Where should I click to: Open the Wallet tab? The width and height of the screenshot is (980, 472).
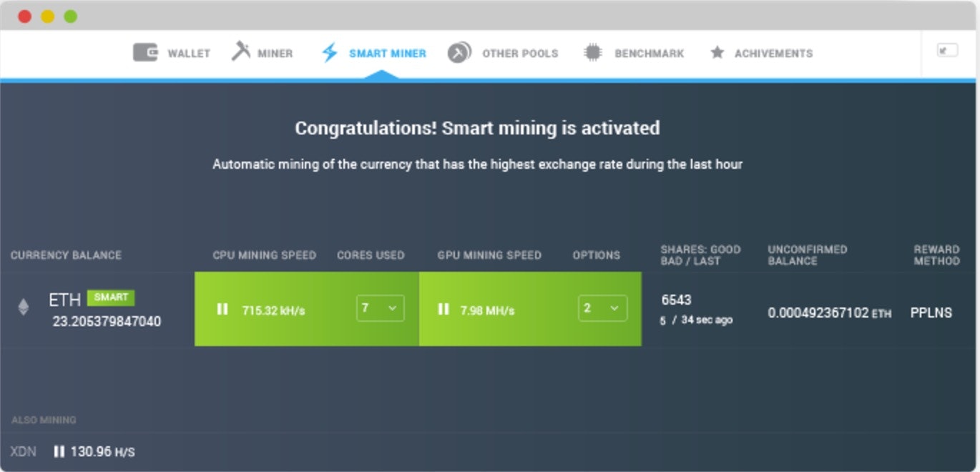(172, 53)
